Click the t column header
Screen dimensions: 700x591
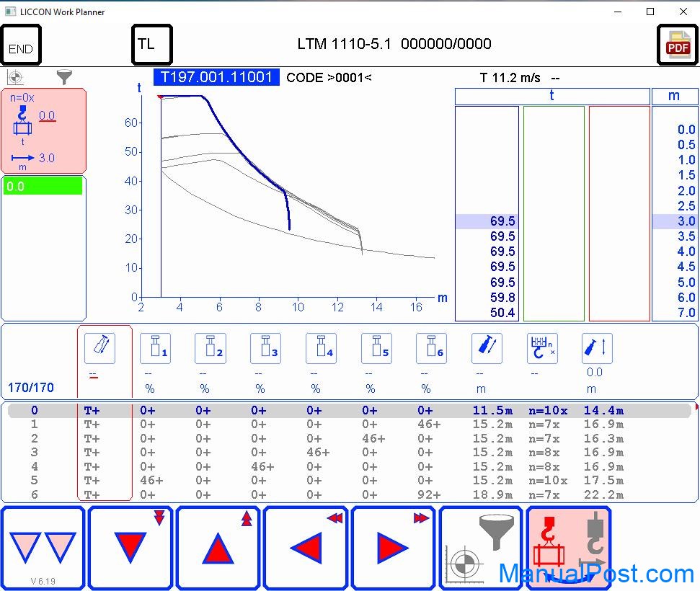point(552,96)
